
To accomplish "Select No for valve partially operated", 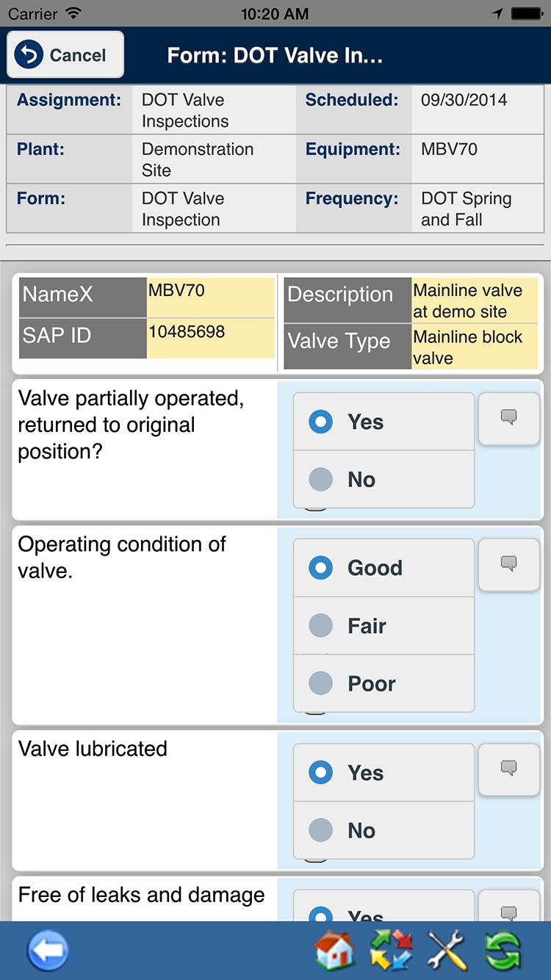I will (x=383, y=480).
